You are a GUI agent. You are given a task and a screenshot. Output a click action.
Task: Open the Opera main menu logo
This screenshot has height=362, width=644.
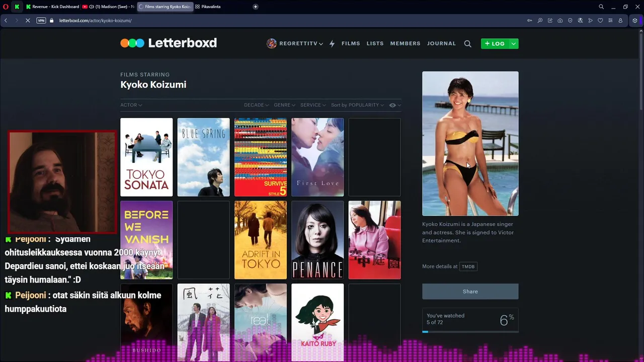click(x=6, y=7)
